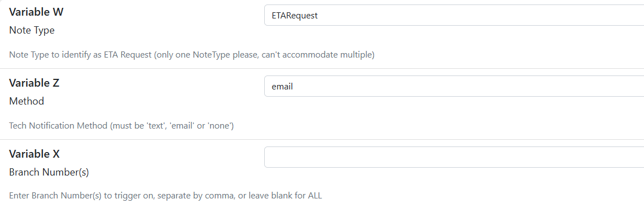644x213 pixels.
Task: Click blank area right of 'email' in Method field
Action: 468,86
